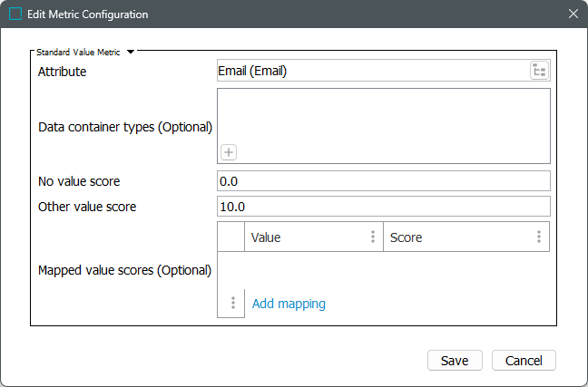Click the plus icon to add container type

(230, 152)
